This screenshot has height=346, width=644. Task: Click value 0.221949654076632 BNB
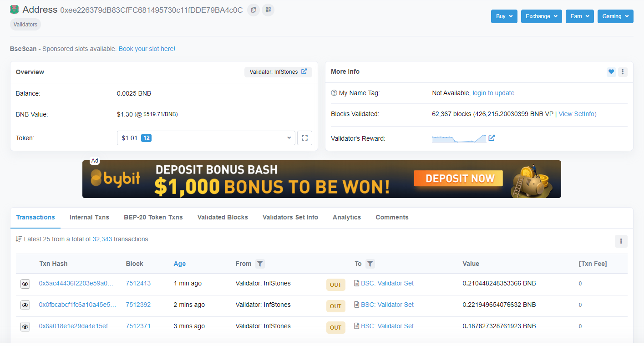(499, 305)
